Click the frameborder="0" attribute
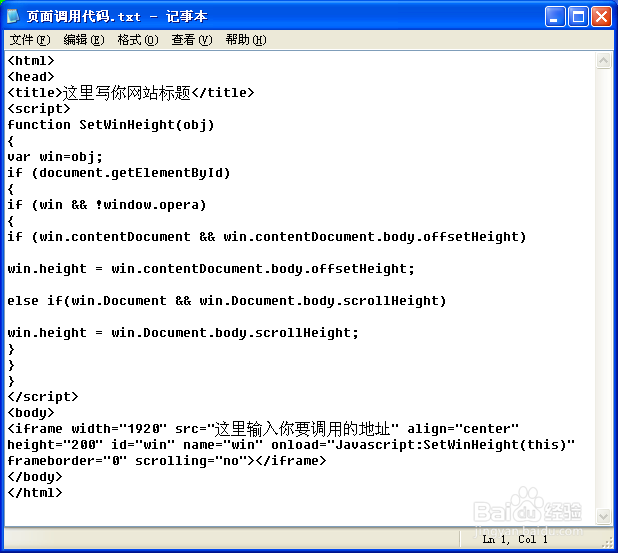The height and width of the screenshot is (553, 618). (67, 461)
